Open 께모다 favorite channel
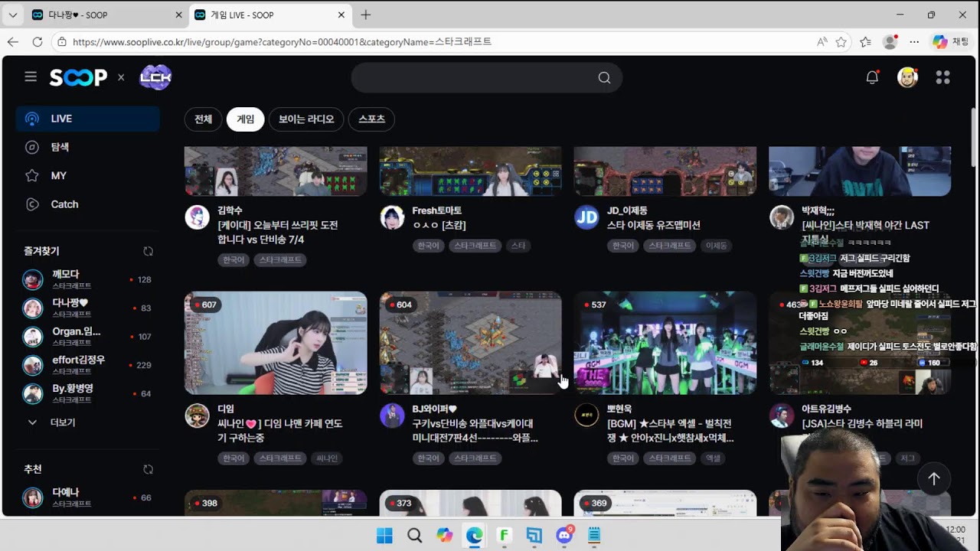 coord(87,279)
